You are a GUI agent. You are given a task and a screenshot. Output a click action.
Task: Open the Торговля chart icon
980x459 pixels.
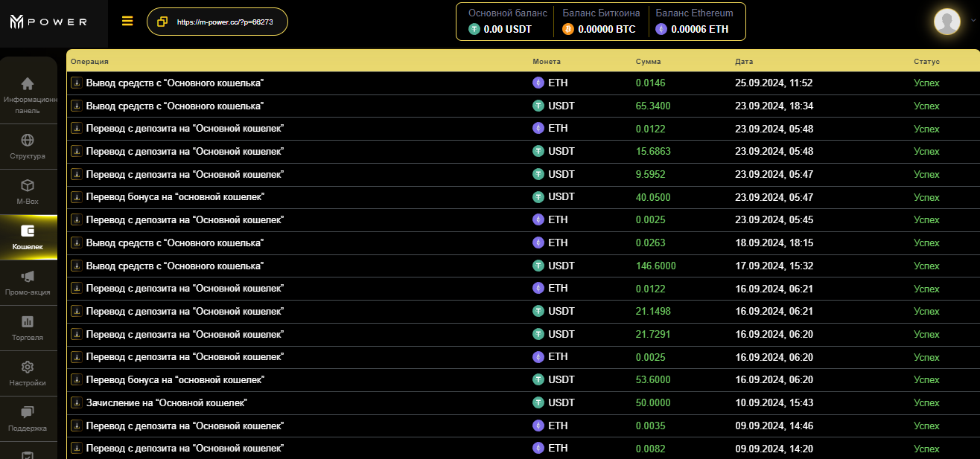click(28, 321)
